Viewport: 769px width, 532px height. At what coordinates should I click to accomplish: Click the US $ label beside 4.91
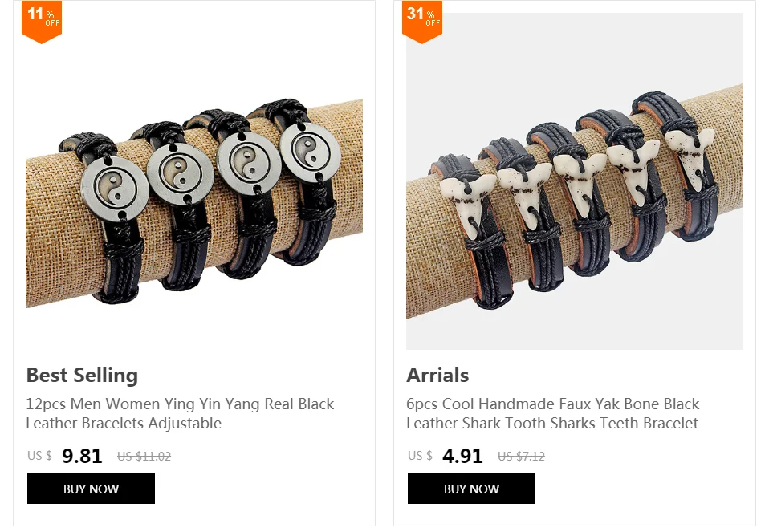tap(420, 456)
